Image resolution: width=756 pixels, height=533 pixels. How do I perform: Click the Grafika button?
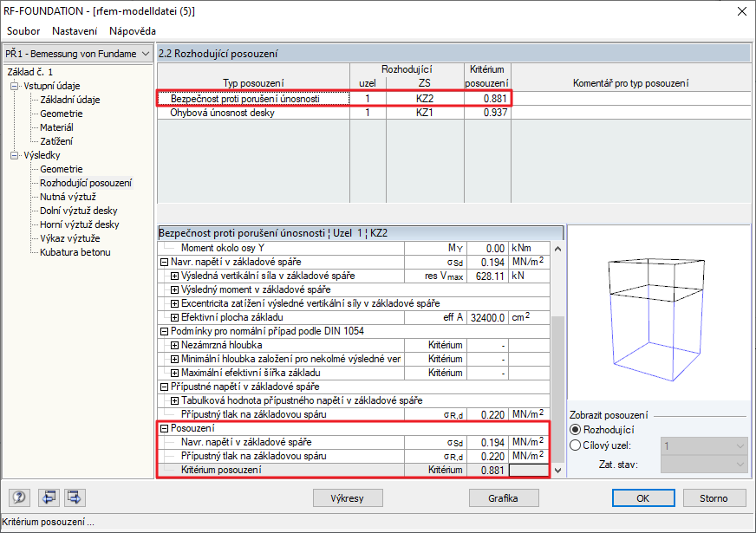coord(504,497)
